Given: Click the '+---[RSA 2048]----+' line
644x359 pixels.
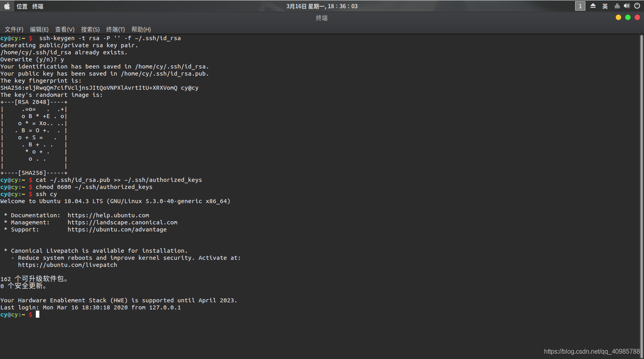Looking at the screenshot, I should click(34, 102).
